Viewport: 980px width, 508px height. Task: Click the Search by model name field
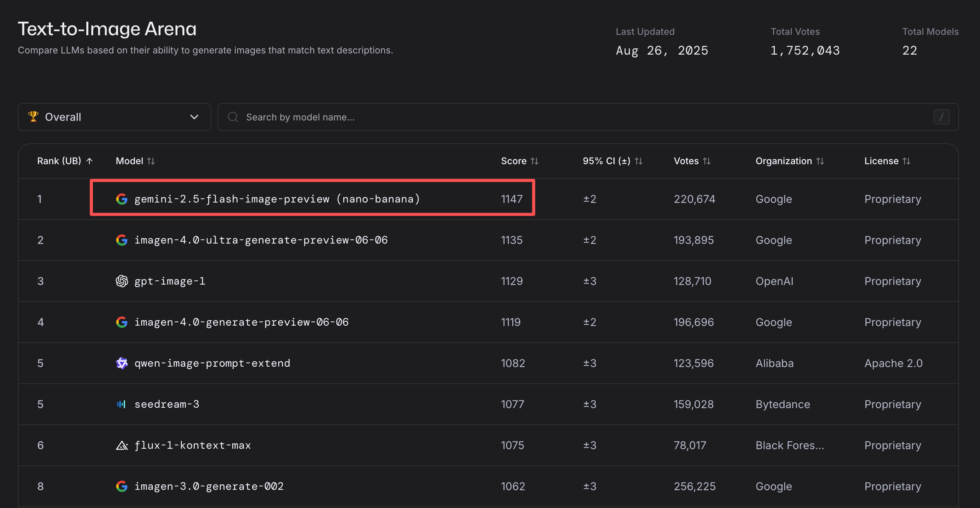click(588, 117)
